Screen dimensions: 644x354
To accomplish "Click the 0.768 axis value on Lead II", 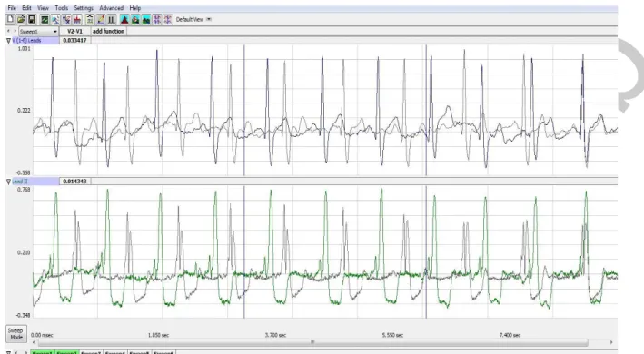I will 24,190.
